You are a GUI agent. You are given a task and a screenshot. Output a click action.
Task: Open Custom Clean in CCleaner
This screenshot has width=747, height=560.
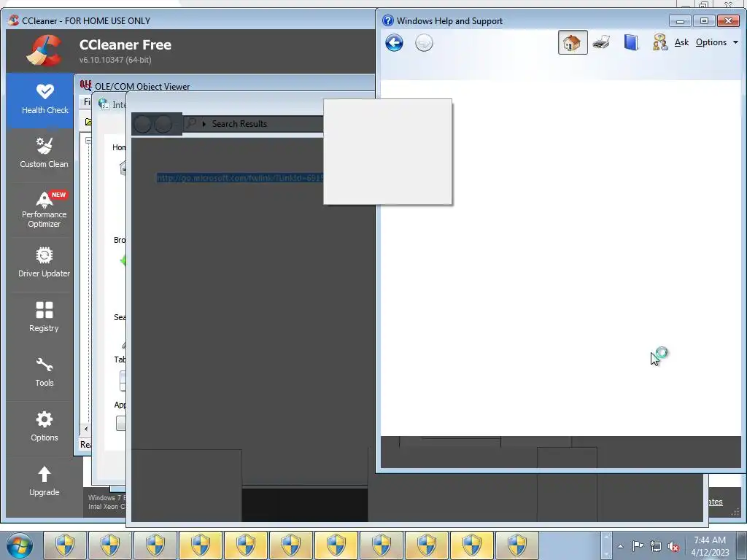[44, 153]
